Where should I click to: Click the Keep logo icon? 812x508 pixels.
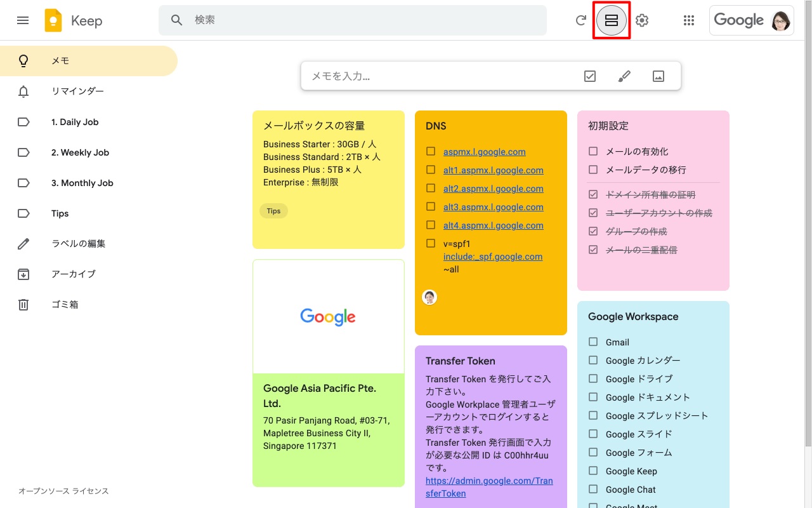(53, 20)
